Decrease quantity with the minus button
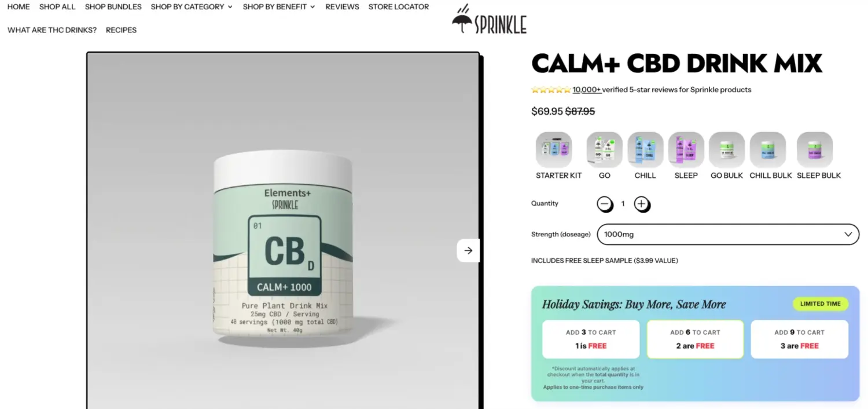This screenshot has width=868, height=409. point(605,204)
